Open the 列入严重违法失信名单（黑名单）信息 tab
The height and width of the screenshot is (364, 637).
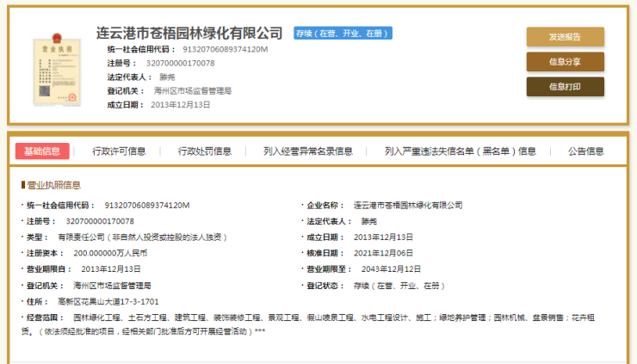(x=461, y=151)
